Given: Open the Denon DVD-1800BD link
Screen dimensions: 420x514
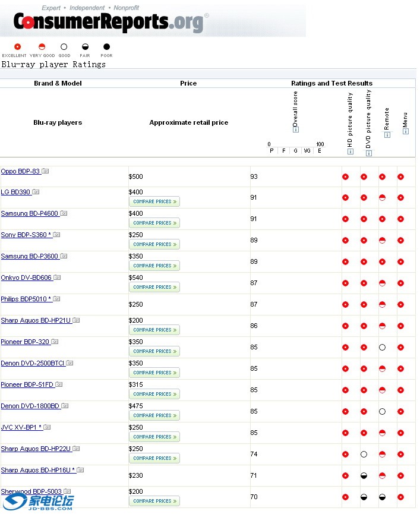Looking at the screenshot, I should [x=30, y=406].
